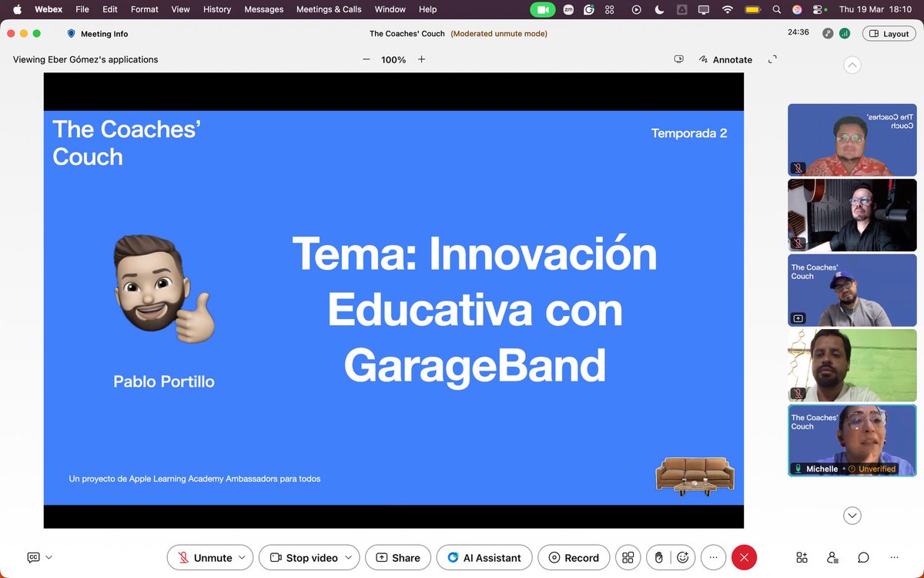924x578 pixels.
Task: Open the View menu
Action: pos(180,9)
